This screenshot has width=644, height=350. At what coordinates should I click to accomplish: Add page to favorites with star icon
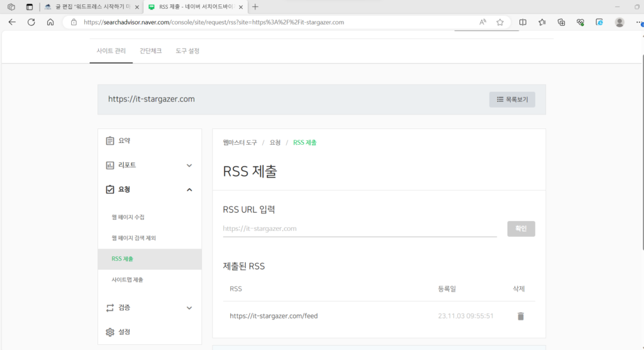coord(500,22)
